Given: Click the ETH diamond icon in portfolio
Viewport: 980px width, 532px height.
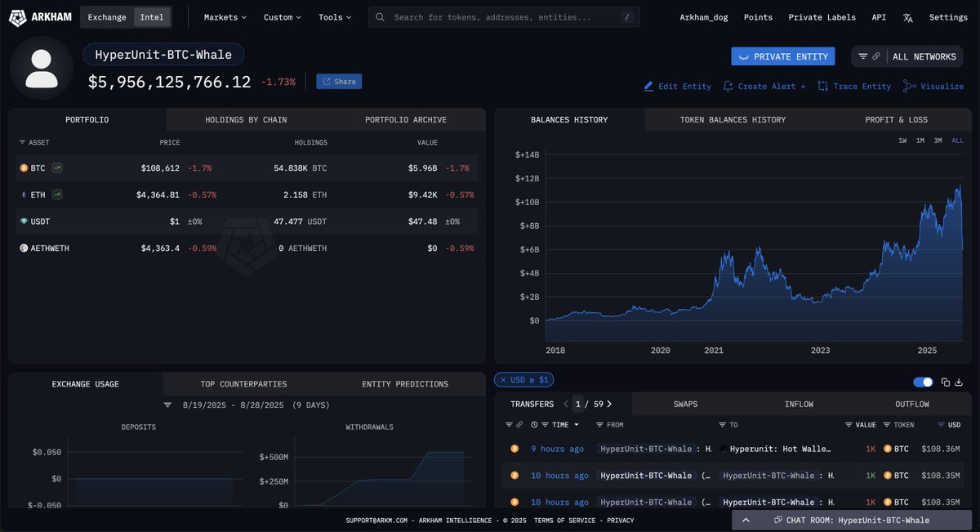Looking at the screenshot, I should [x=24, y=194].
